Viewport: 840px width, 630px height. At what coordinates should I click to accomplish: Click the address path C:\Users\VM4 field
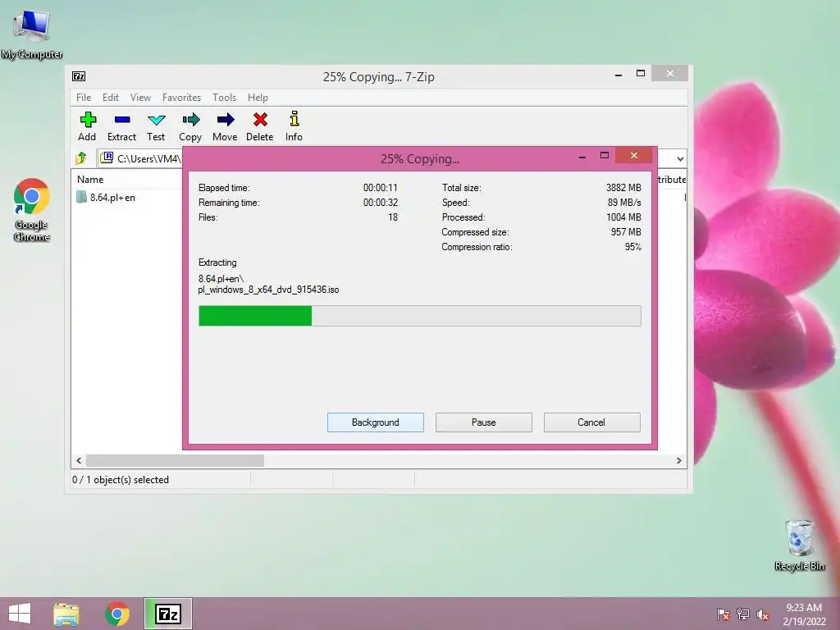click(x=140, y=158)
